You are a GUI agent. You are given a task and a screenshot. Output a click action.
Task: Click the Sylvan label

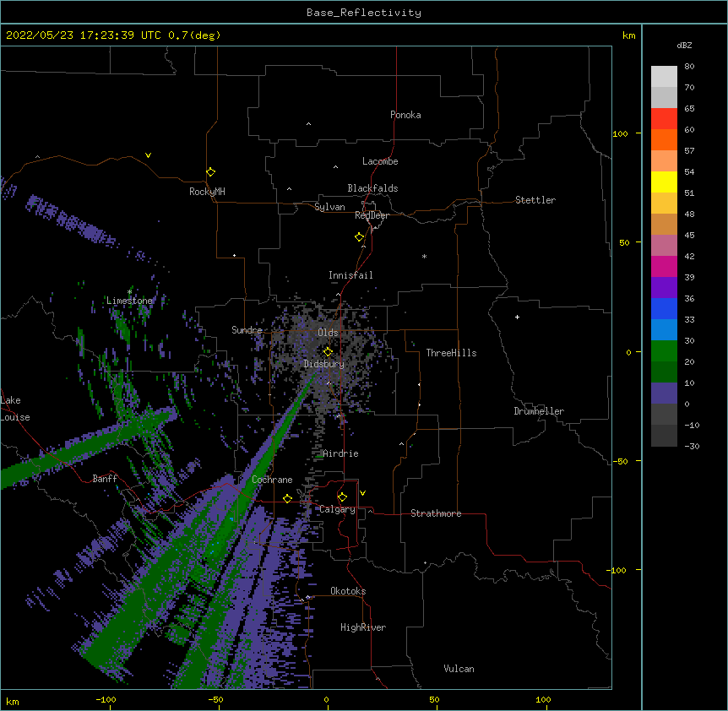329,207
